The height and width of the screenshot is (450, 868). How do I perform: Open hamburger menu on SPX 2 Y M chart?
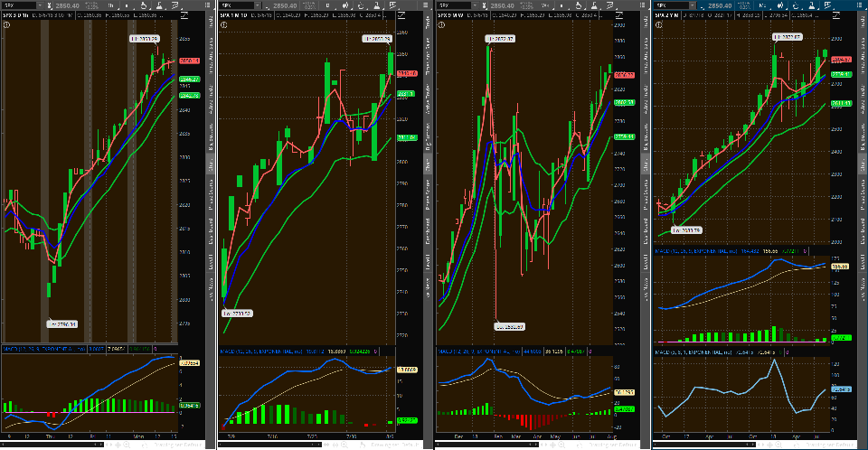[x=860, y=5]
